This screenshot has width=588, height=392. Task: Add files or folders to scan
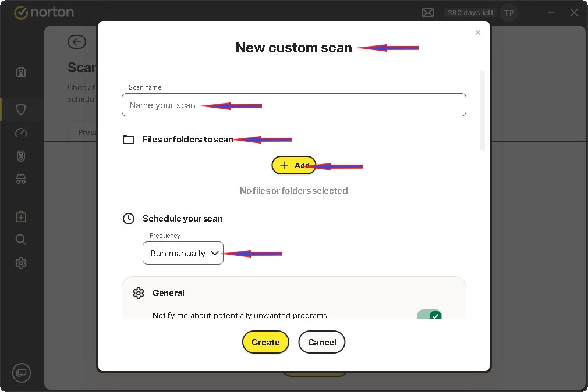pyautogui.click(x=294, y=165)
